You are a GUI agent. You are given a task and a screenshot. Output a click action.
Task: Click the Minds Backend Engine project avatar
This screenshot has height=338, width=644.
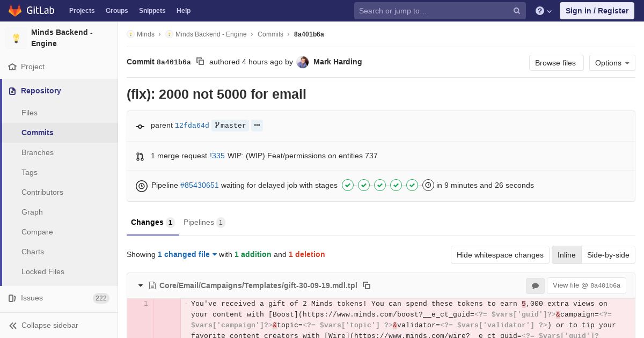pyautogui.click(x=16, y=38)
